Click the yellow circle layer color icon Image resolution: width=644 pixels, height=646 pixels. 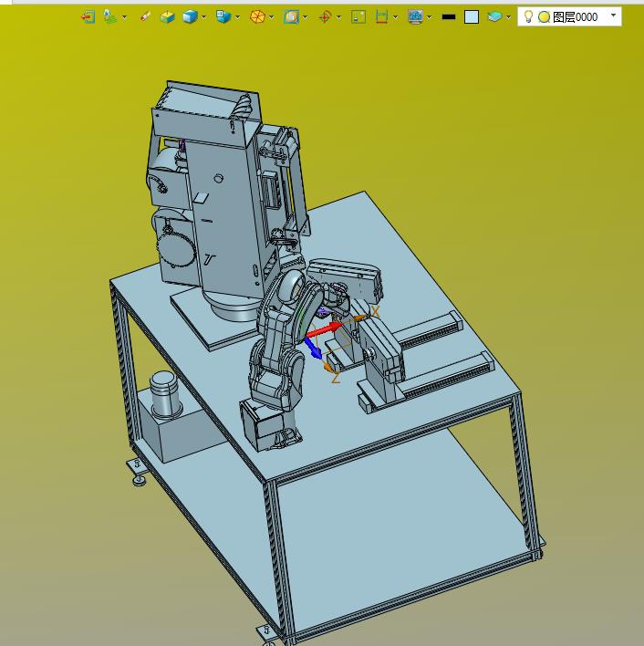click(x=544, y=17)
